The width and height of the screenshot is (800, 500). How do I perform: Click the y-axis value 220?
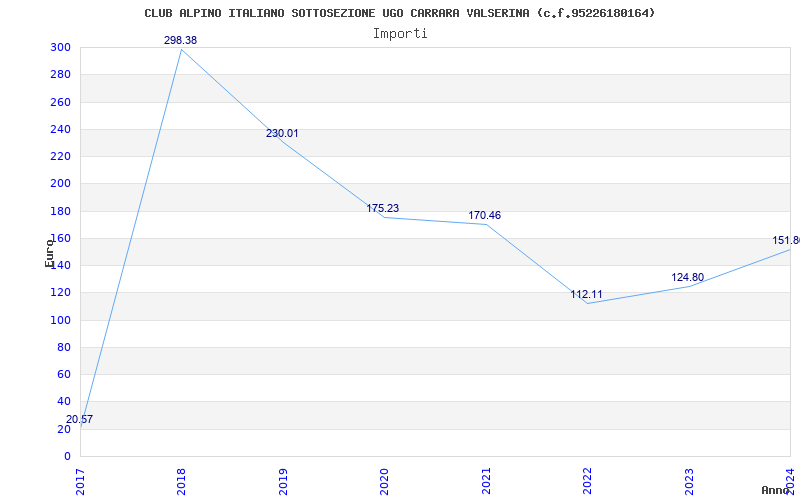tap(60, 157)
